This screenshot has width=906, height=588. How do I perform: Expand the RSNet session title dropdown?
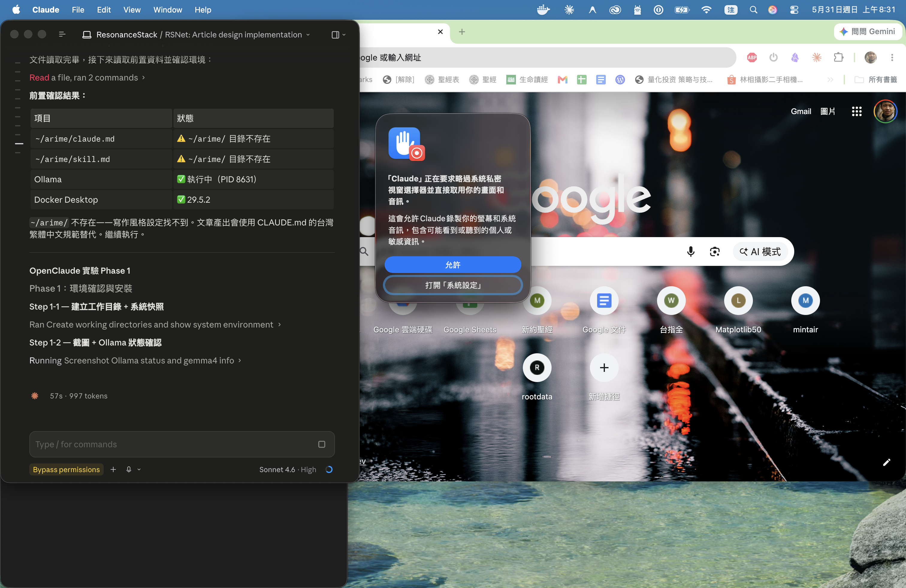308,35
